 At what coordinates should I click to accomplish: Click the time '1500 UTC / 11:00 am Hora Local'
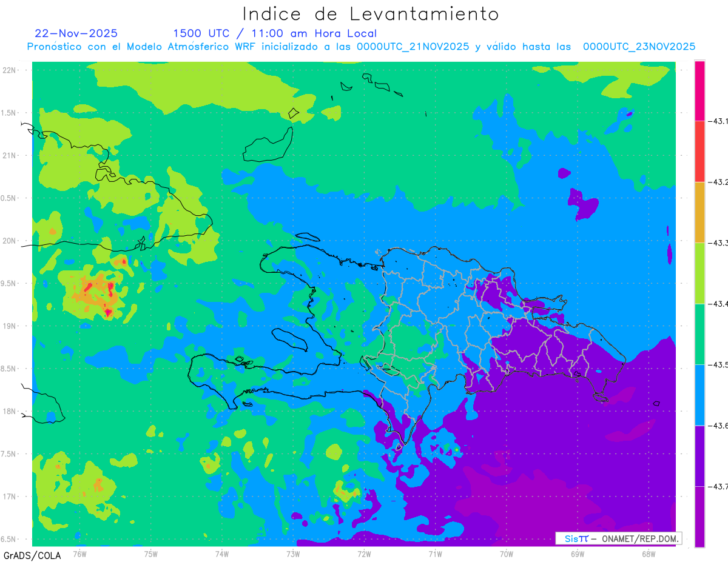click(275, 33)
